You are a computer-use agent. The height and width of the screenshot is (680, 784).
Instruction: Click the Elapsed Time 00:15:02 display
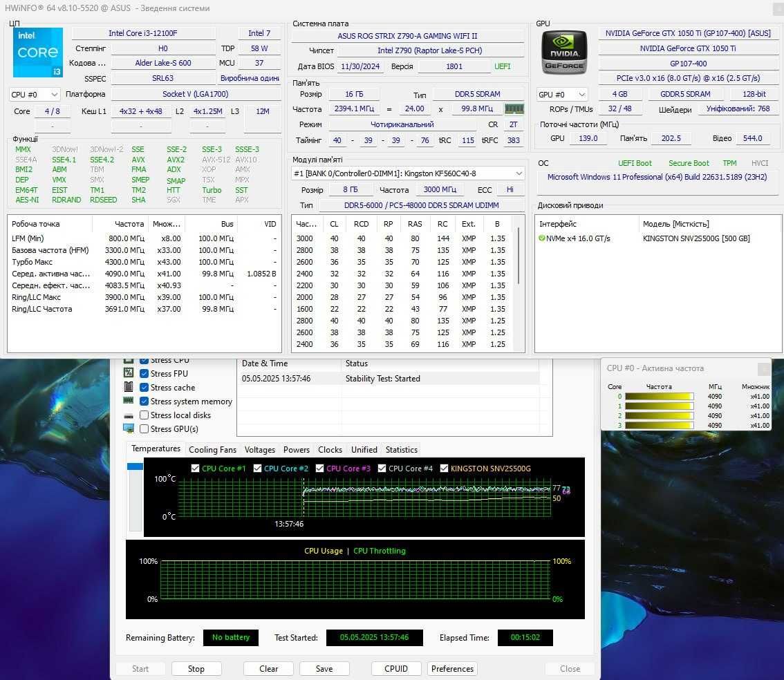pyautogui.click(x=525, y=638)
